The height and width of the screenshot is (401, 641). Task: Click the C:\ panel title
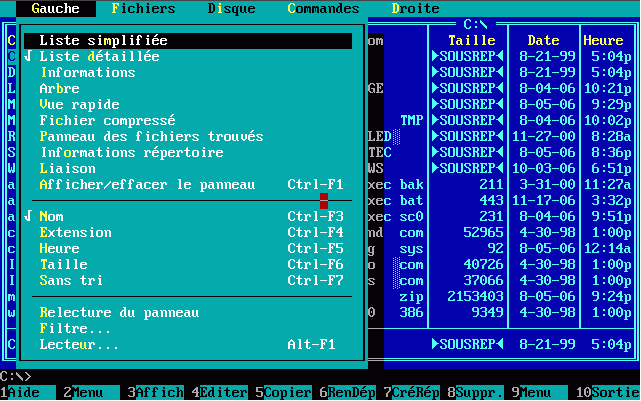475,25
